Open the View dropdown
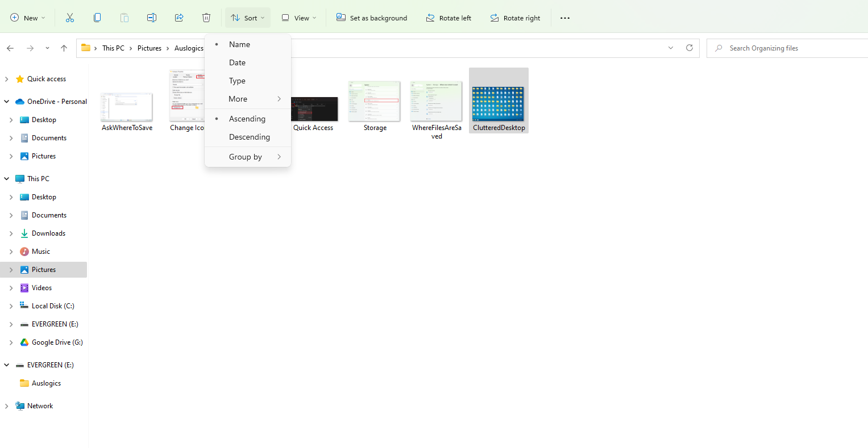The image size is (868, 448). click(x=299, y=18)
